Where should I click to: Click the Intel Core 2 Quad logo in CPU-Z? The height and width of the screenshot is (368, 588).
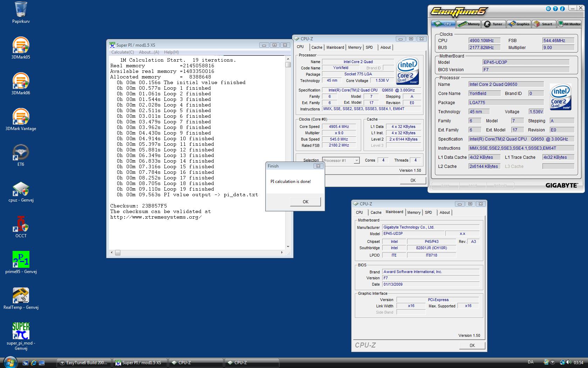[407, 71]
